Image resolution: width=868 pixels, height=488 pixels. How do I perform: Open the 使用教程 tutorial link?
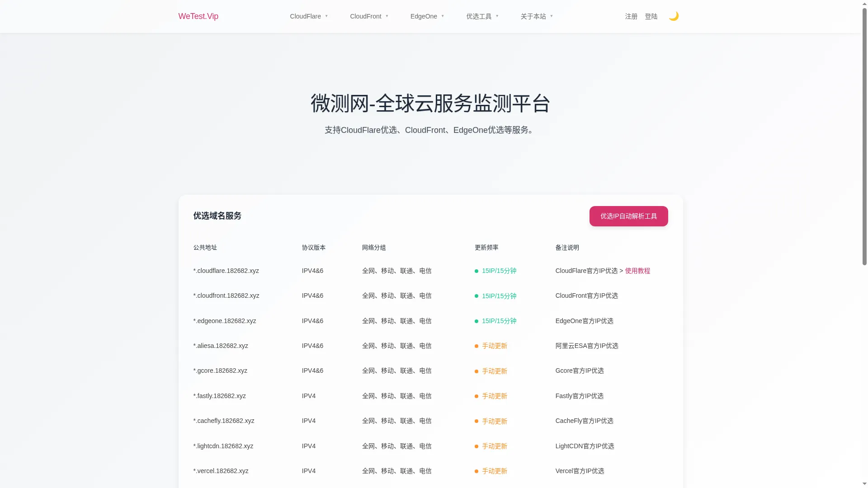(x=637, y=271)
